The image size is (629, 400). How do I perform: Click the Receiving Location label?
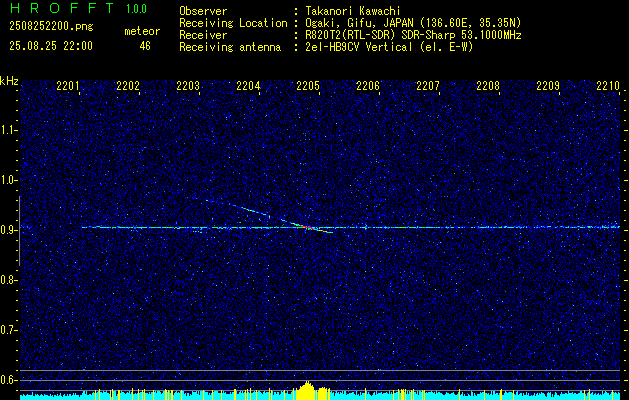233,23
